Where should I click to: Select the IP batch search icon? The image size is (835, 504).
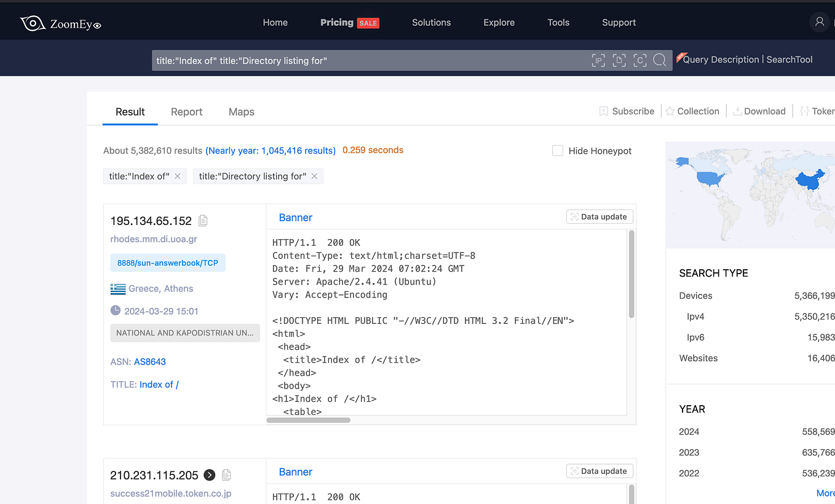tap(598, 60)
